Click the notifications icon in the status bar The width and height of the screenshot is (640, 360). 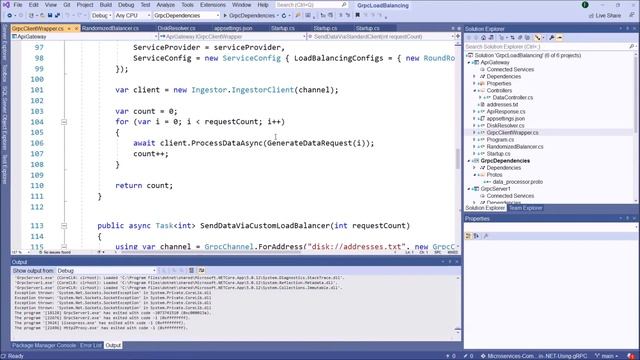pyautogui.click(x=631, y=356)
